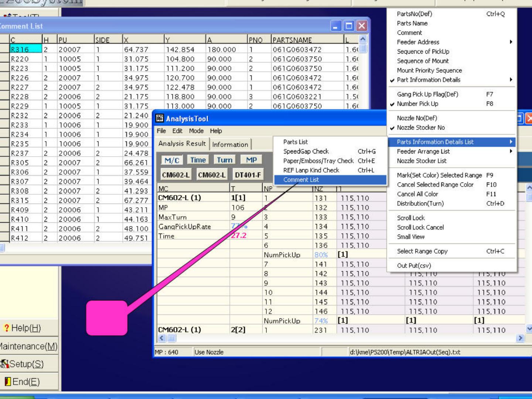Click the DT401-F machine button
532x399 pixels.
pos(248,175)
